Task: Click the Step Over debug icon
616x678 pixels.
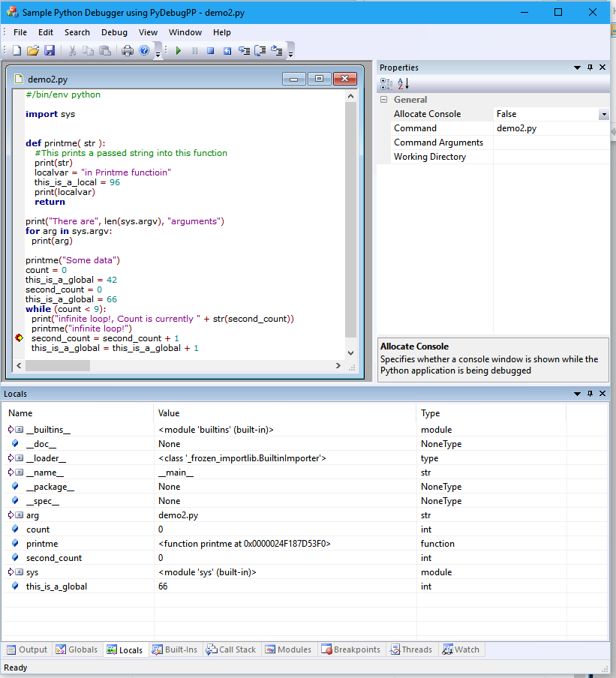Action: 260,51
